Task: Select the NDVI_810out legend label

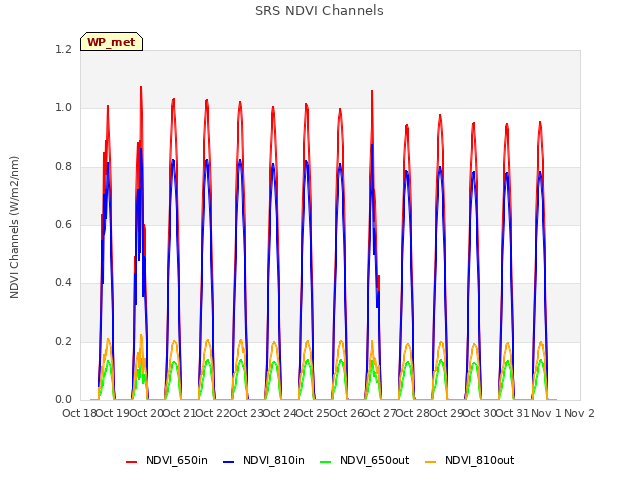Action: 479,460
